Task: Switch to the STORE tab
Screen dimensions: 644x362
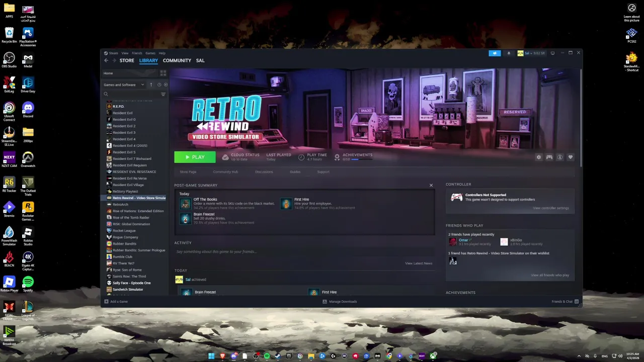Action: [x=127, y=60]
